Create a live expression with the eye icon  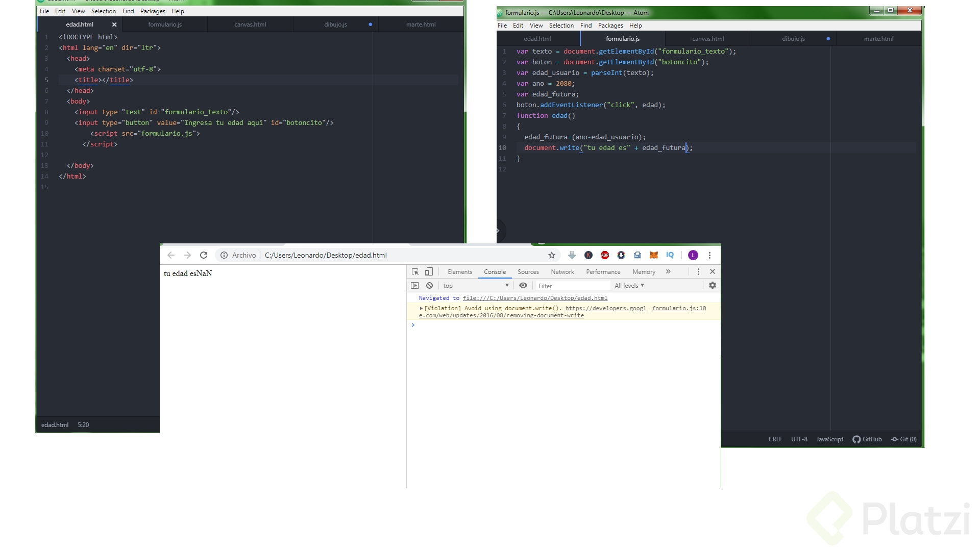523,286
